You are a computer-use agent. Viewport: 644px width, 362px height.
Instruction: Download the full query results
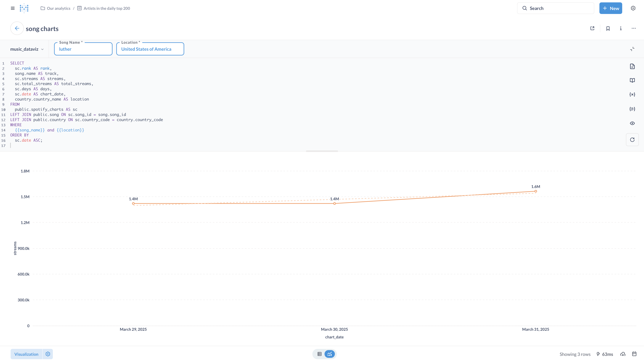(x=623, y=354)
